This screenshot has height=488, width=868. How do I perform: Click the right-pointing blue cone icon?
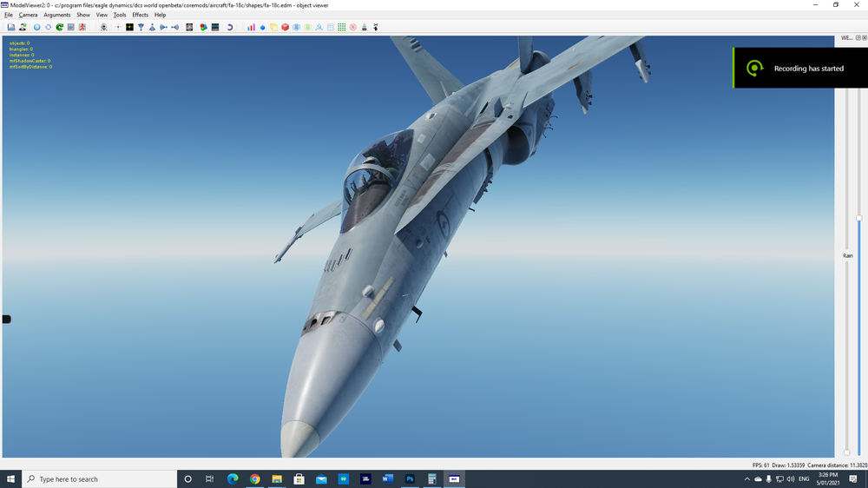[164, 27]
